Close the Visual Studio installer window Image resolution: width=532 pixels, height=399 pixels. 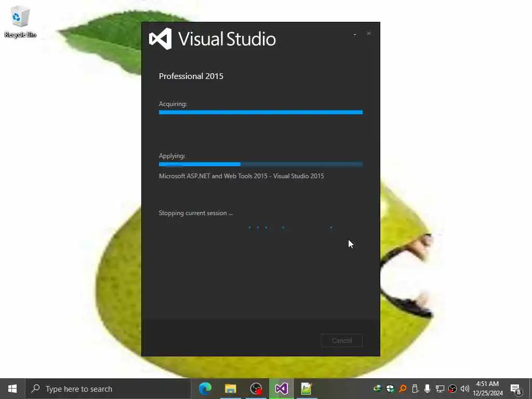pyautogui.click(x=369, y=33)
